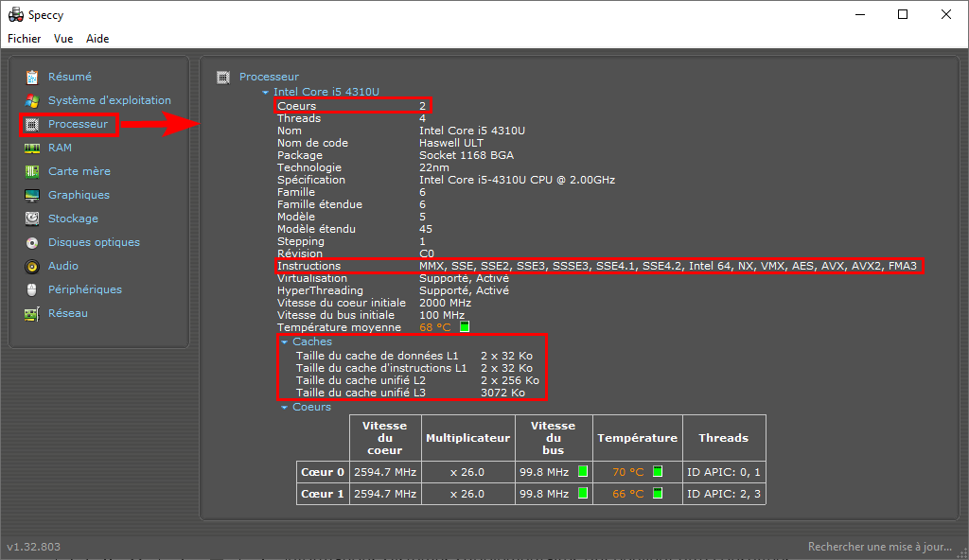969x560 pixels.
Task: Click the 2000 MHz initial core speed
Action: (x=445, y=303)
